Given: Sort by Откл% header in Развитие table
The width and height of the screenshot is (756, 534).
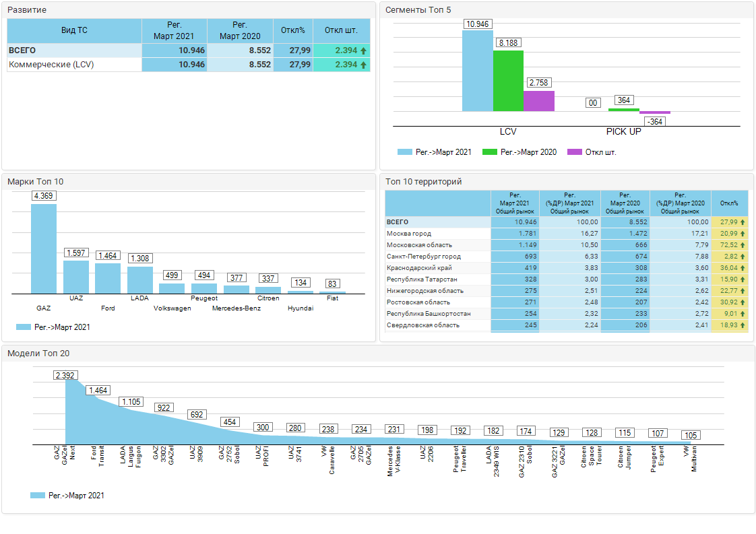Looking at the screenshot, I should point(293,30).
